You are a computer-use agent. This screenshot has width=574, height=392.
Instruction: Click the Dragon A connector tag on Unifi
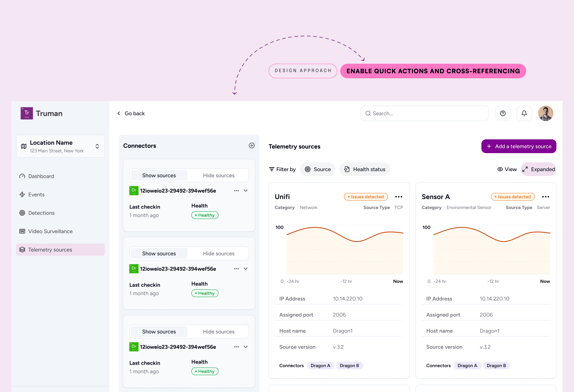click(320, 366)
